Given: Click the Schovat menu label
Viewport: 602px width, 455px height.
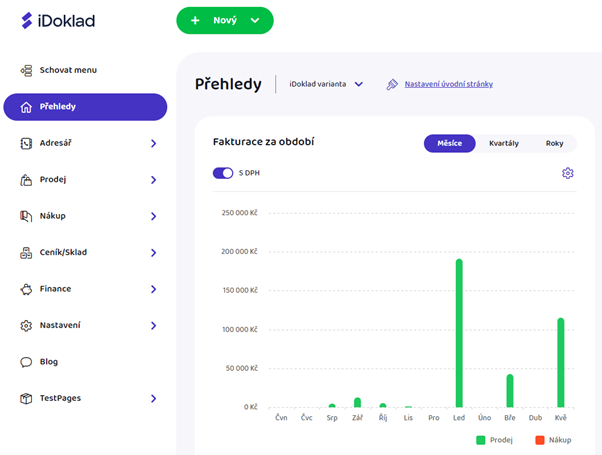Looking at the screenshot, I should pos(68,70).
